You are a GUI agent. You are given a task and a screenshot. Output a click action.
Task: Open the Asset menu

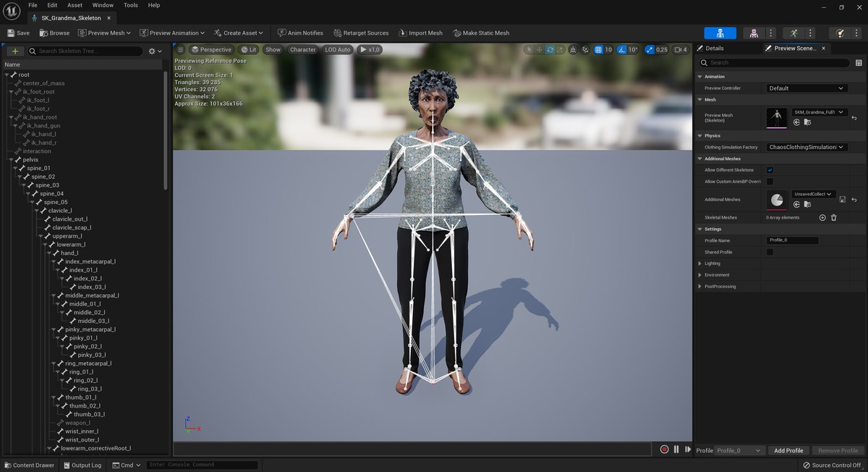pyautogui.click(x=75, y=5)
